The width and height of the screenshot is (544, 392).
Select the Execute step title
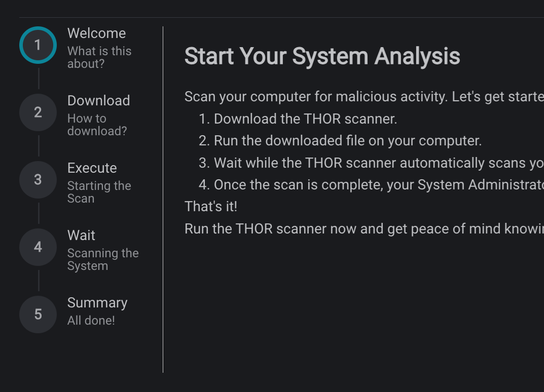pyautogui.click(x=92, y=168)
